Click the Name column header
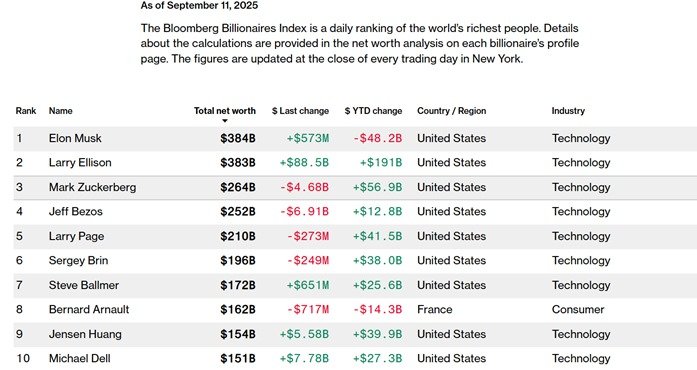Screen dimensions: 697x370 point(60,111)
